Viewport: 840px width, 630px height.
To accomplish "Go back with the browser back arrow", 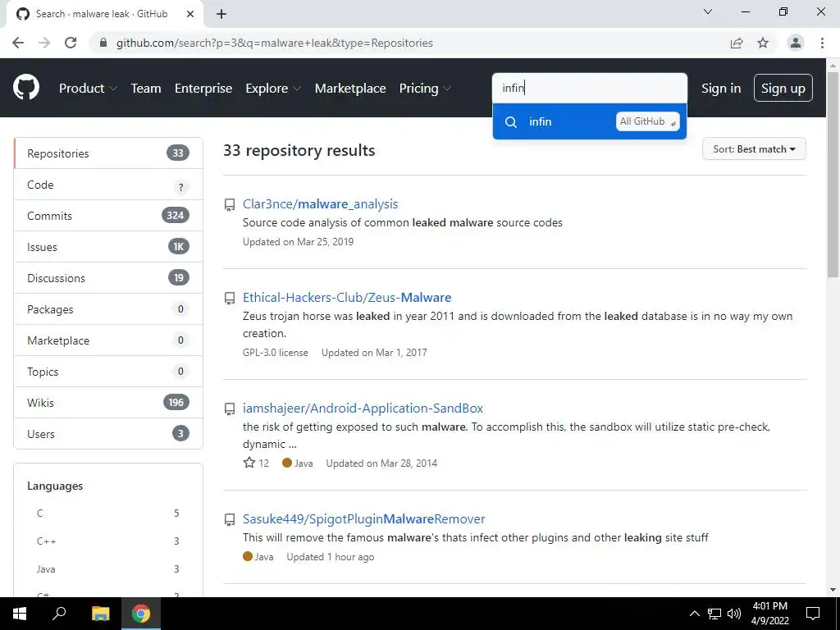I will [x=18, y=43].
